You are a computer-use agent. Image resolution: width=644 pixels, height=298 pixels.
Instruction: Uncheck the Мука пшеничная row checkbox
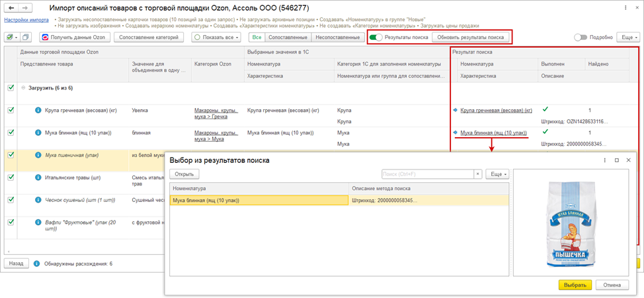click(11, 155)
